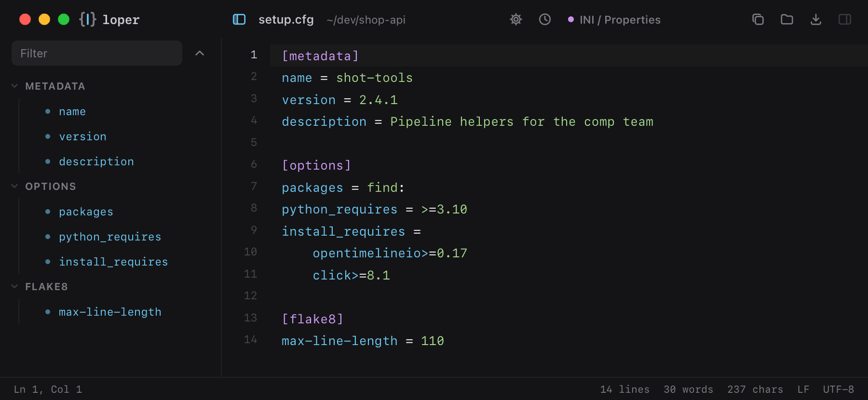Screen dimensions: 868x400
Task: Click line number 7 in the gutter
Action: pyautogui.click(x=254, y=186)
